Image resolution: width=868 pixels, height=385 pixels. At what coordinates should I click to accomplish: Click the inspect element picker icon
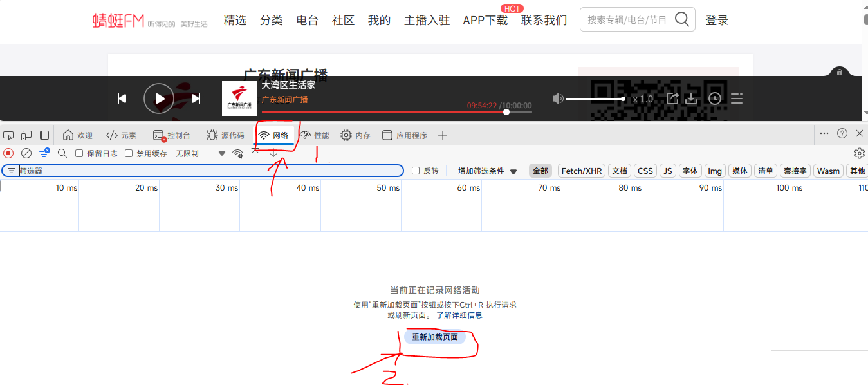(x=8, y=135)
